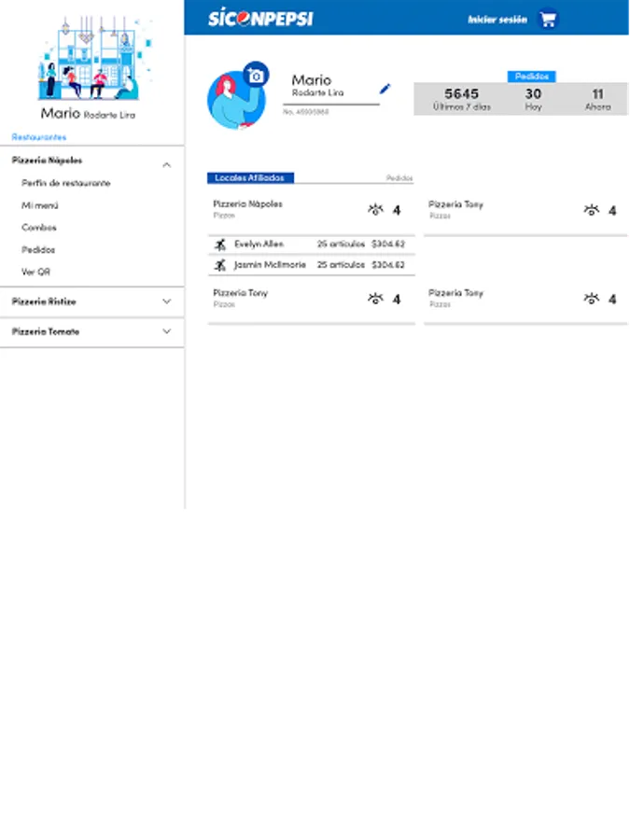Screen dimensions: 630x840
Task: Click 25 artículos in Jasmin McImorie row
Action: [x=341, y=265]
